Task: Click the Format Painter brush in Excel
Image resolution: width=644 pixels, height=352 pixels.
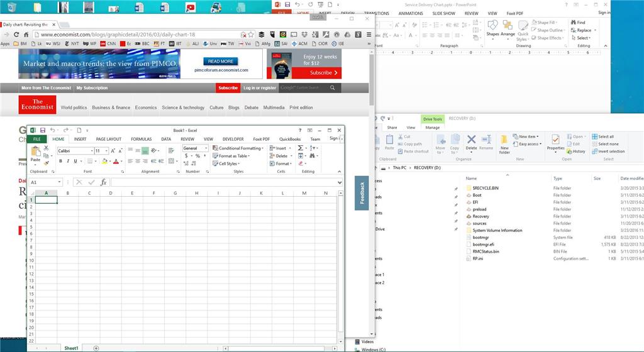Action: tap(46, 163)
